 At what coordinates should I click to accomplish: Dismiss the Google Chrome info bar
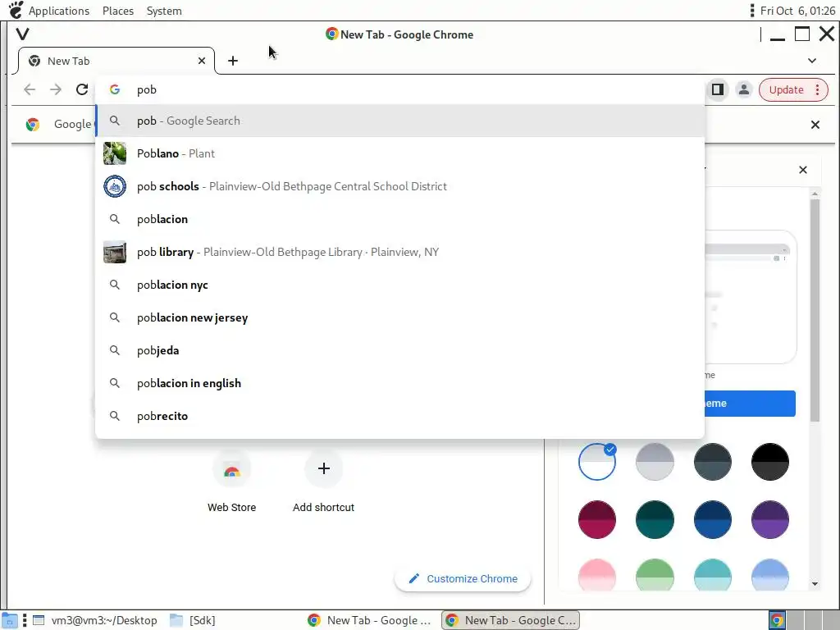(x=815, y=125)
